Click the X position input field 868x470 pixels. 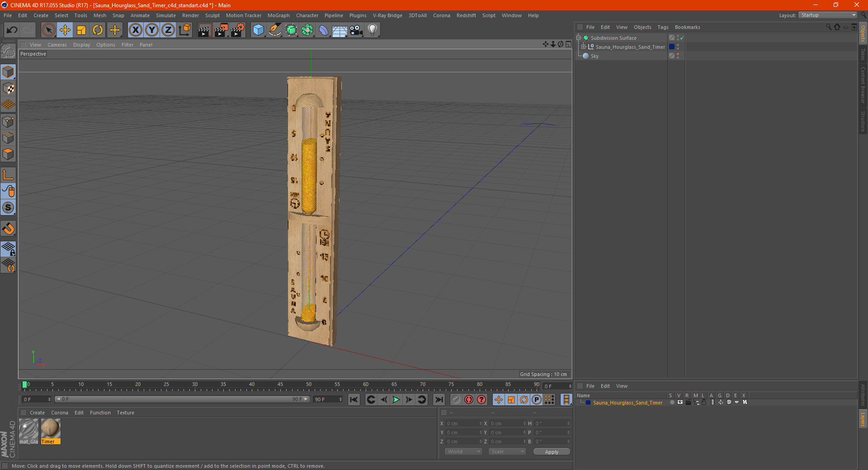(x=464, y=423)
